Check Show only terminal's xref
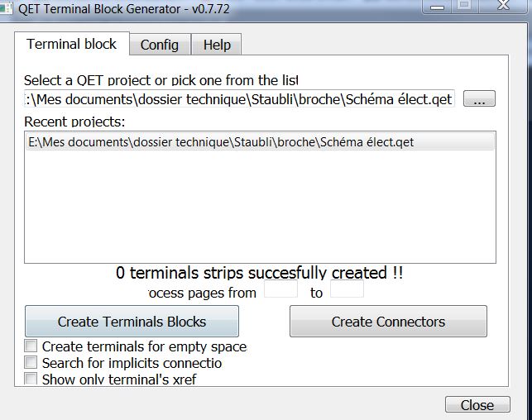 click(x=31, y=379)
